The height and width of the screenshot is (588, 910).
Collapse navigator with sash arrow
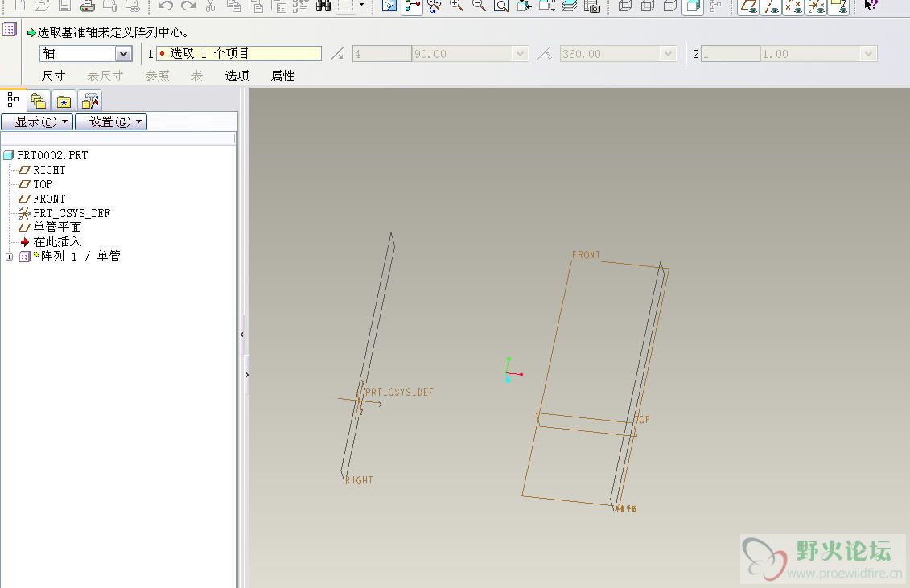click(242, 335)
